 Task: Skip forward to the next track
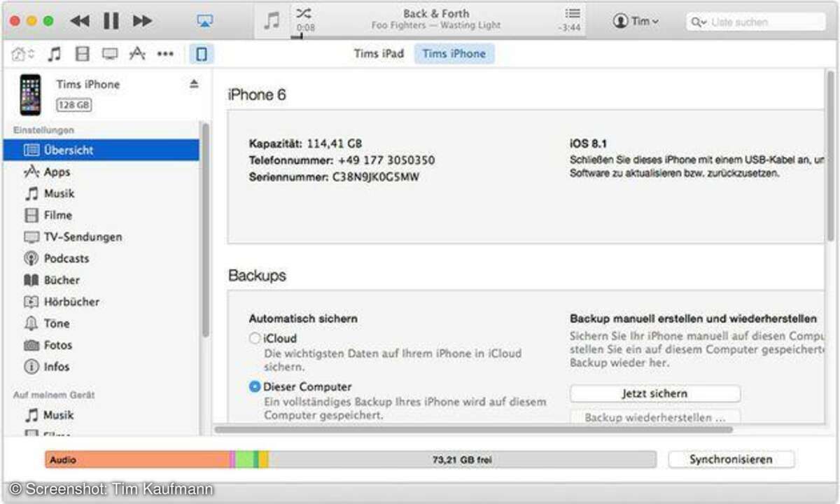coord(142,21)
